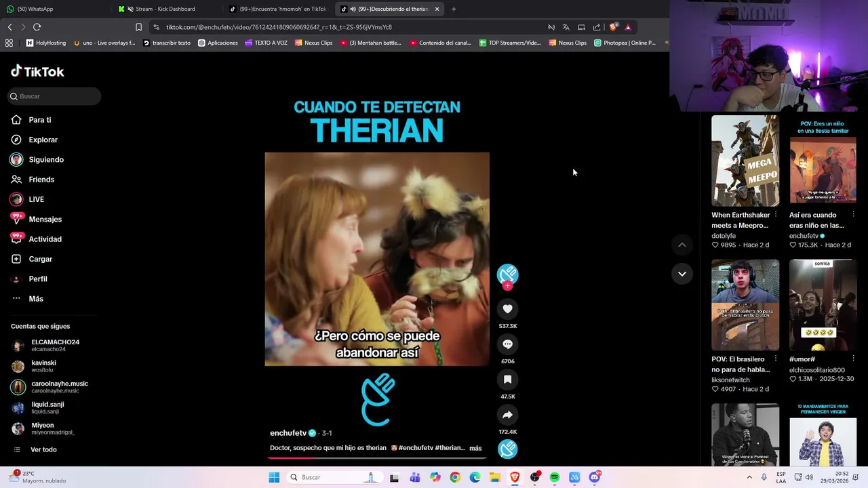
Task: Follow enchufetv with red plus badge
Action: [x=507, y=286]
